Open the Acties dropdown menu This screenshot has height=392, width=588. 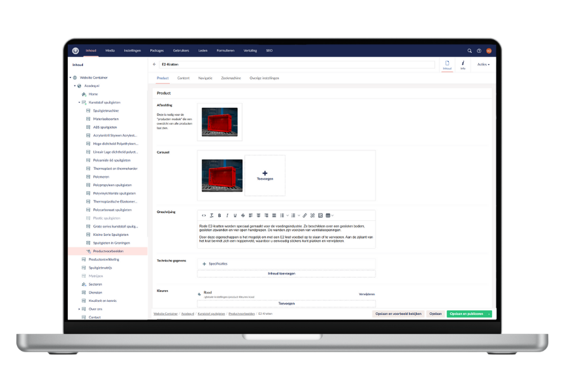pos(483,65)
